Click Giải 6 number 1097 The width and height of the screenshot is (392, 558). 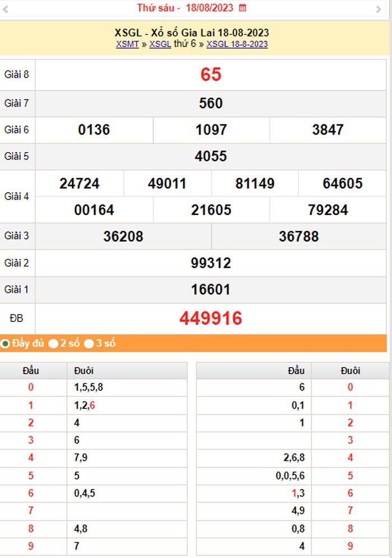tap(211, 130)
